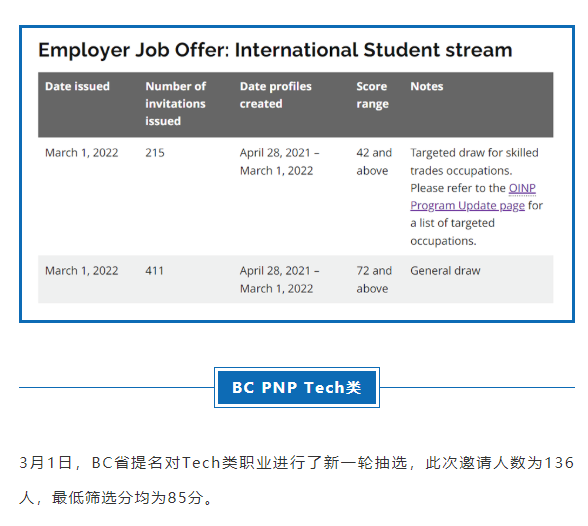Click the Chinese paragraph about 136 invitations

pos(297,480)
